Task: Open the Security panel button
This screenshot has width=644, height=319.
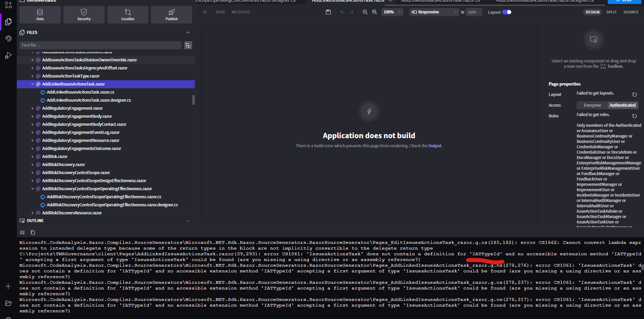Action: click(x=84, y=15)
